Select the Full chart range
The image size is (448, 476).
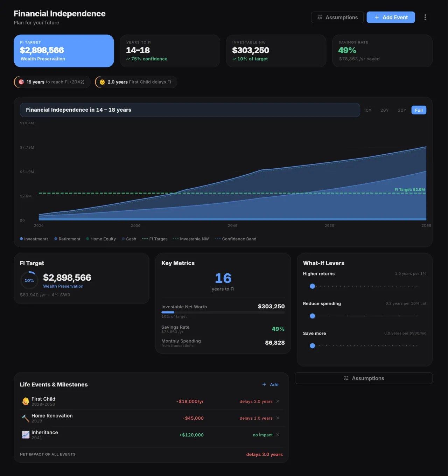[419, 110]
